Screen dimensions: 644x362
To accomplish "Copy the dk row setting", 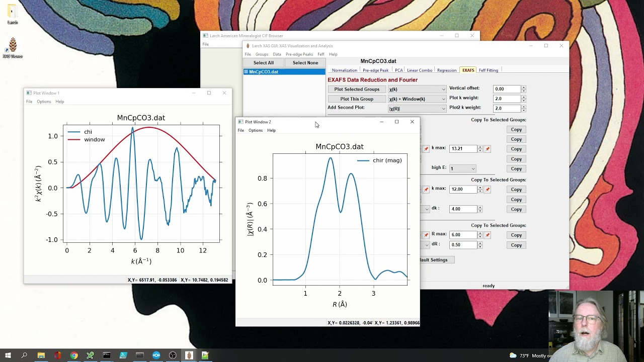I will click(516, 209).
